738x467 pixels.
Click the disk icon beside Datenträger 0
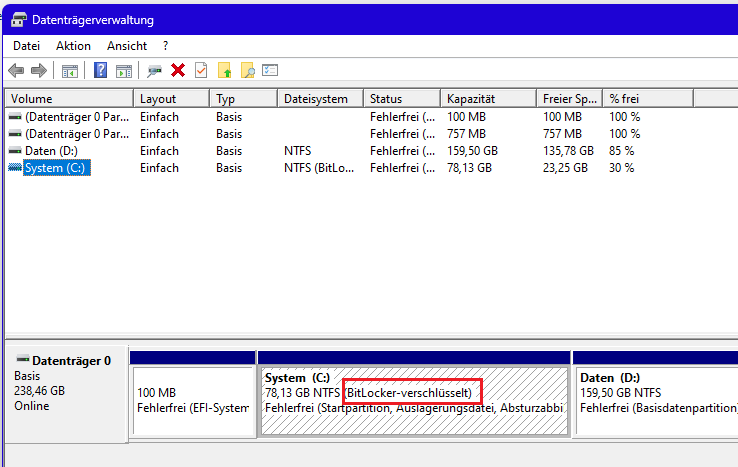[x=23, y=359]
